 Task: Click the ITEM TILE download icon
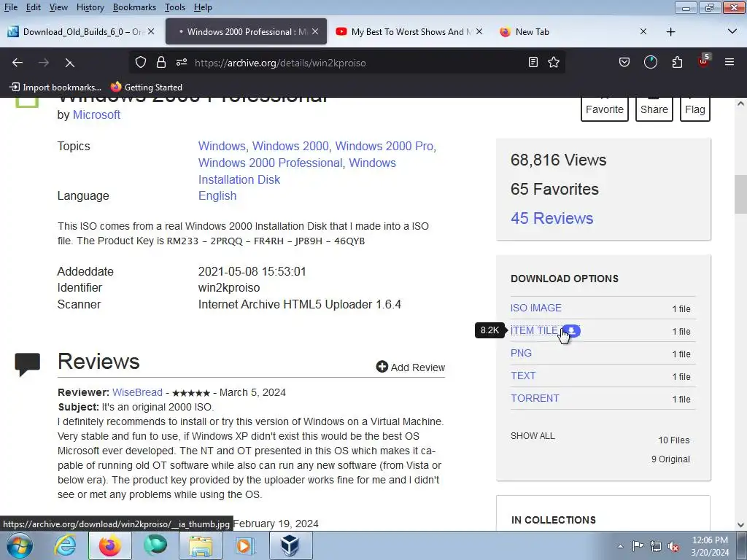571,330
